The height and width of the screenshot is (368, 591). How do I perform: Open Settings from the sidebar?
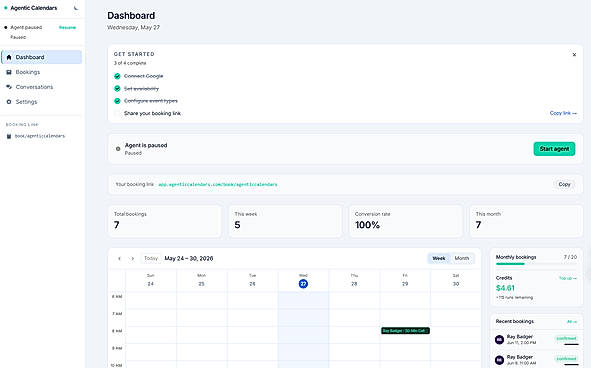(x=41, y=102)
